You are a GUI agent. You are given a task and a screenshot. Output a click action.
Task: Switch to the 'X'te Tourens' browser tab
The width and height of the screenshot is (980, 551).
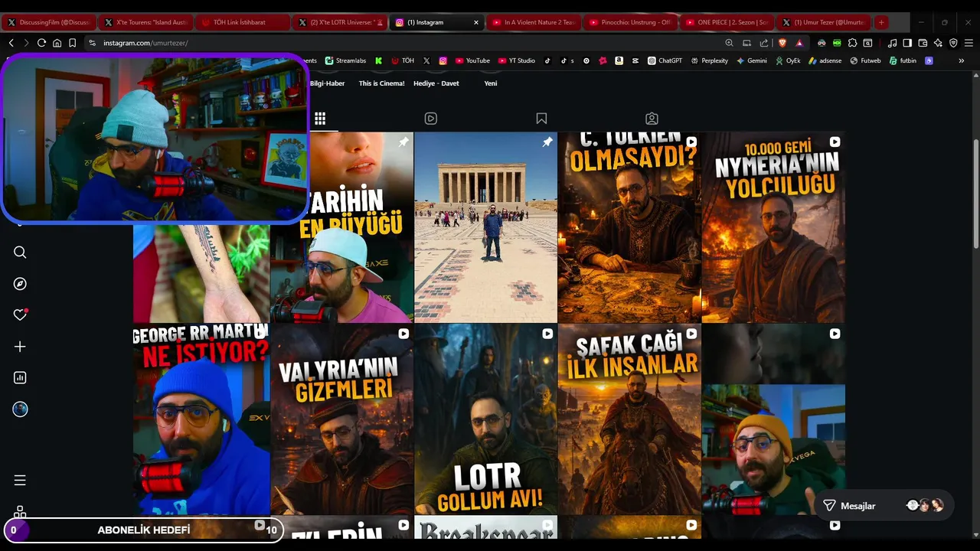pos(145,22)
